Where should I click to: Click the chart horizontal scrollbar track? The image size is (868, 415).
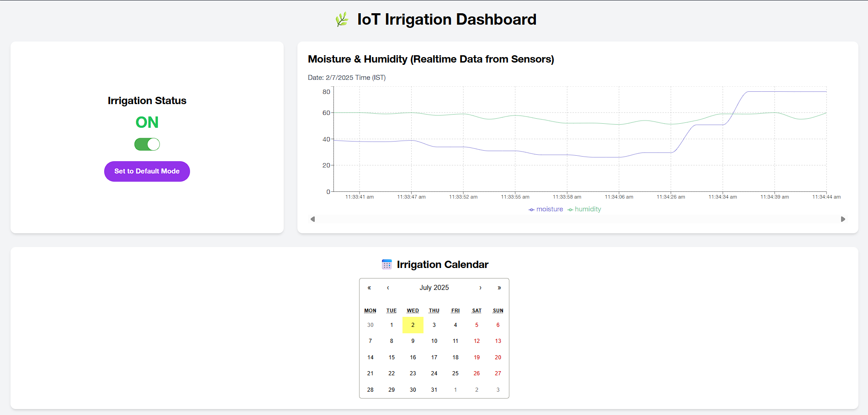pyautogui.click(x=577, y=219)
